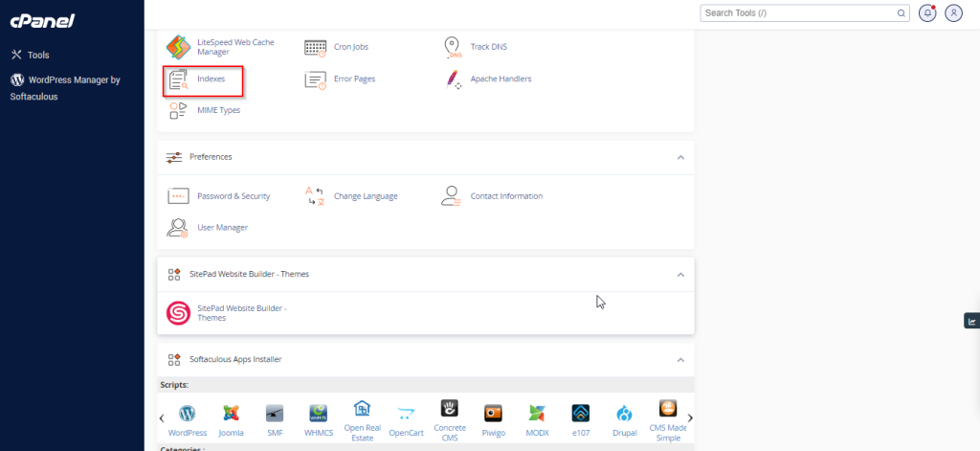Click the WordPress script label
This screenshot has width=980, height=451.
pyautogui.click(x=188, y=433)
